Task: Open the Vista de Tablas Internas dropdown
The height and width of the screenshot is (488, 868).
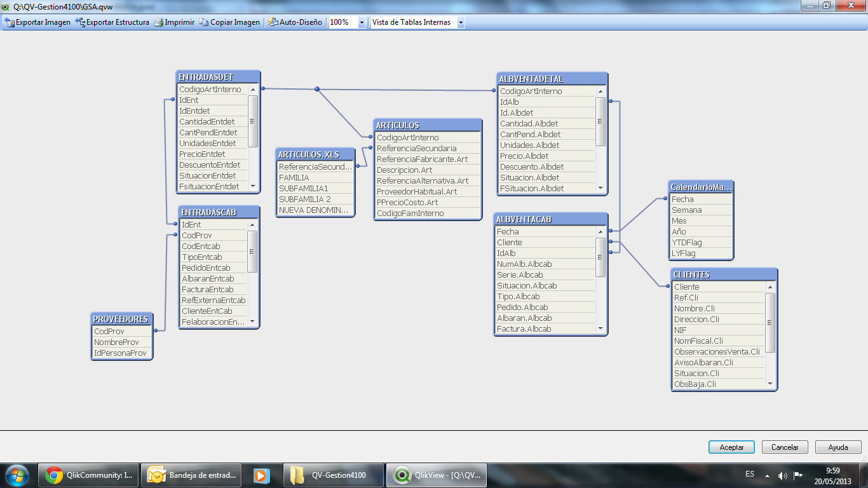Action: [461, 22]
